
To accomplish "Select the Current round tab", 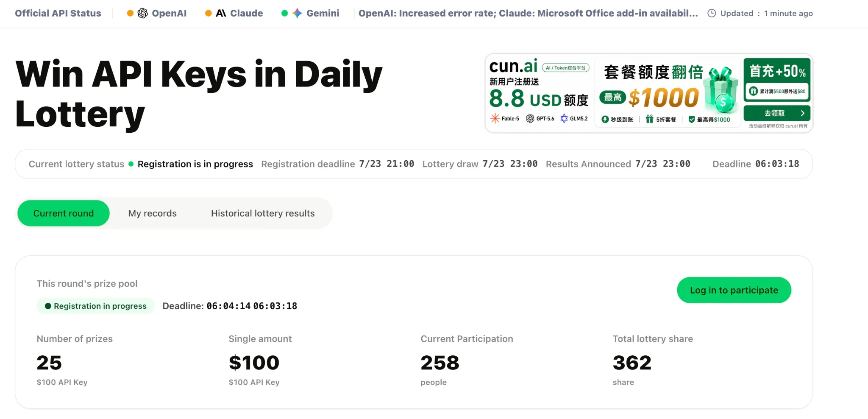I will pos(64,213).
